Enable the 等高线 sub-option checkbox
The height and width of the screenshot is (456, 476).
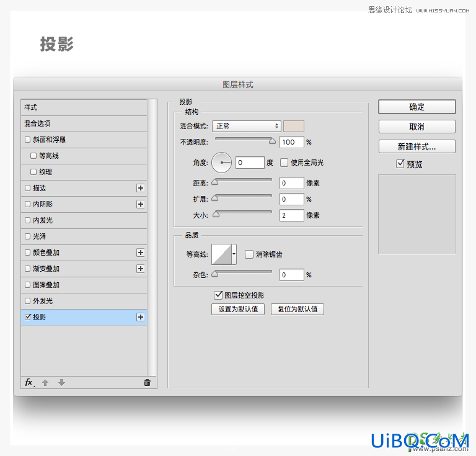click(x=33, y=156)
